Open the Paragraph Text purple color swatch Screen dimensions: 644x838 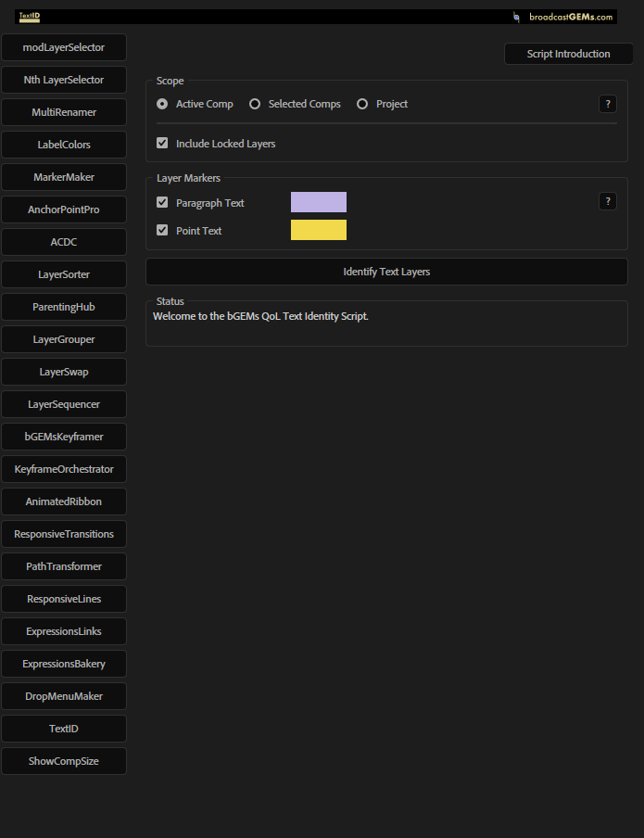pos(319,202)
